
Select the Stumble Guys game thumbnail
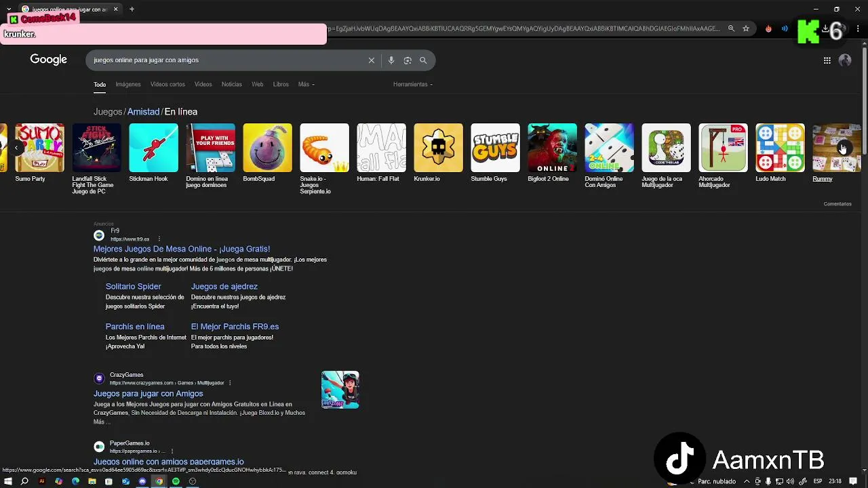496,148
